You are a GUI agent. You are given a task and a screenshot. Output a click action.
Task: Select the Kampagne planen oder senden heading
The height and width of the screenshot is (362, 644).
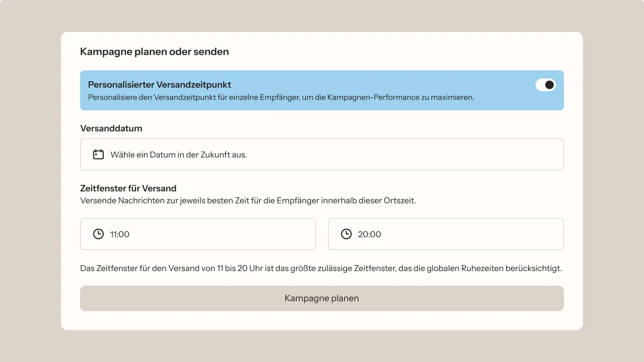coord(155,51)
